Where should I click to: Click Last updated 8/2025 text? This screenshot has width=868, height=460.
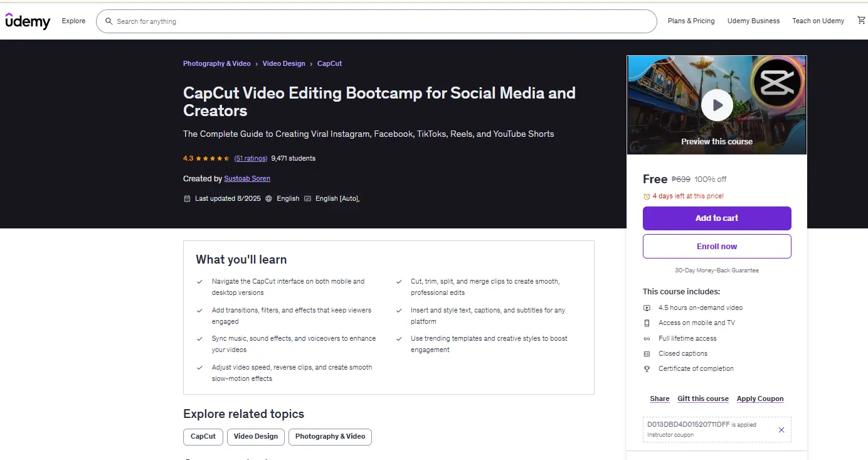point(228,198)
